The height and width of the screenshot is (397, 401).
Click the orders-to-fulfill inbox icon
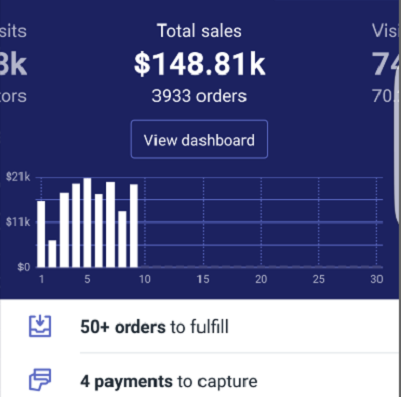[40, 326]
